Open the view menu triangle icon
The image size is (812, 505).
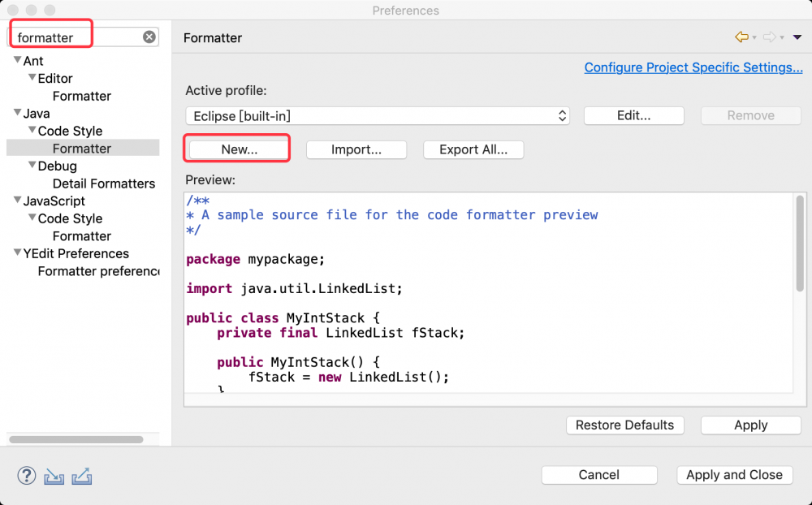(797, 37)
